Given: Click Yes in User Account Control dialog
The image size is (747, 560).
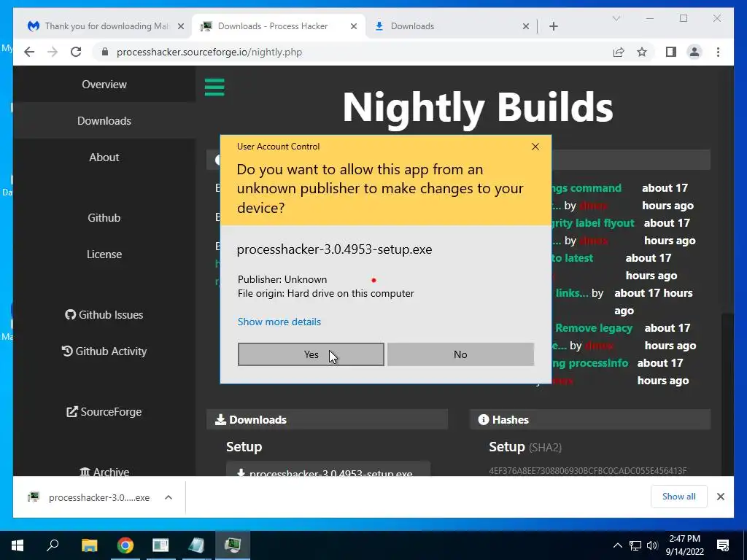Looking at the screenshot, I should coord(311,354).
